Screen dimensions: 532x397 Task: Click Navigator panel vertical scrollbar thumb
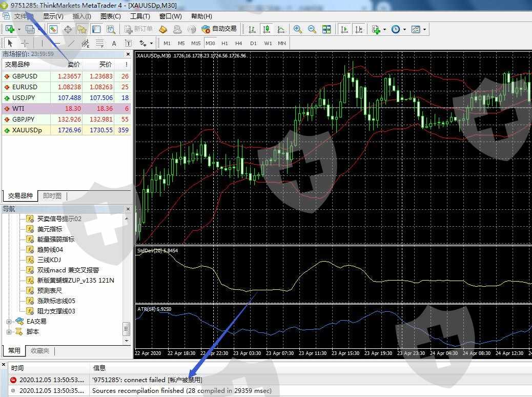click(x=126, y=328)
